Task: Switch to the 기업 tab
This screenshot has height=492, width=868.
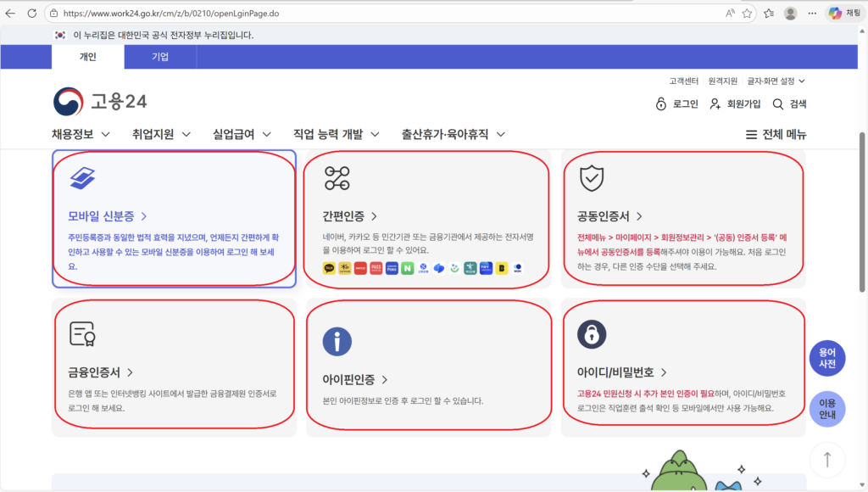Action: pyautogui.click(x=159, y=57)
